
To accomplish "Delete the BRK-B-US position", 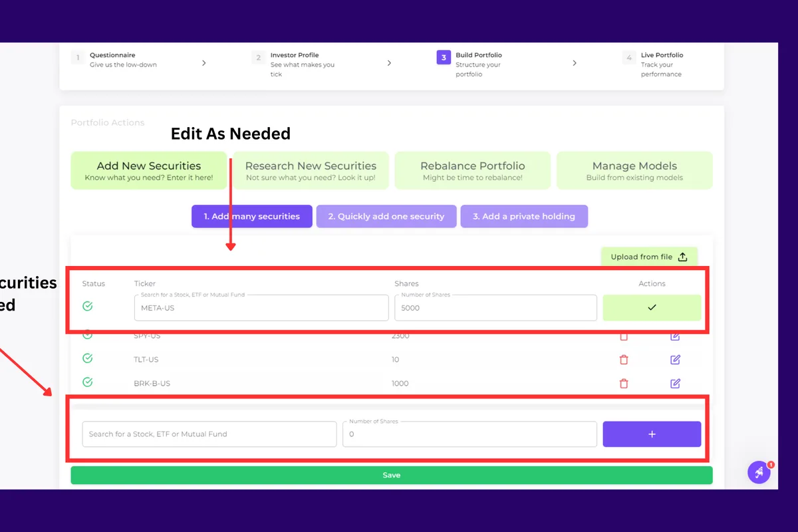I will point(624,383).
